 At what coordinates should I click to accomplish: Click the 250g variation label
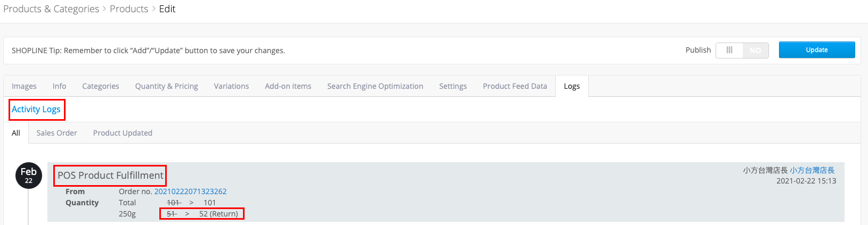(127, 214)
